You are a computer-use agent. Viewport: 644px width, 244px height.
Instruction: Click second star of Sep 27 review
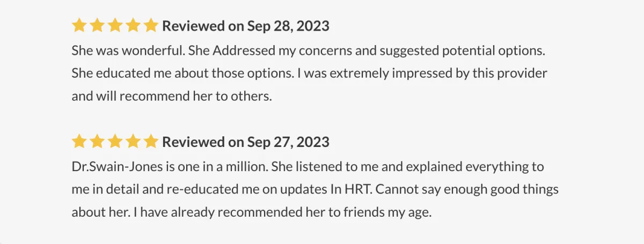click(x=97, y=142)
